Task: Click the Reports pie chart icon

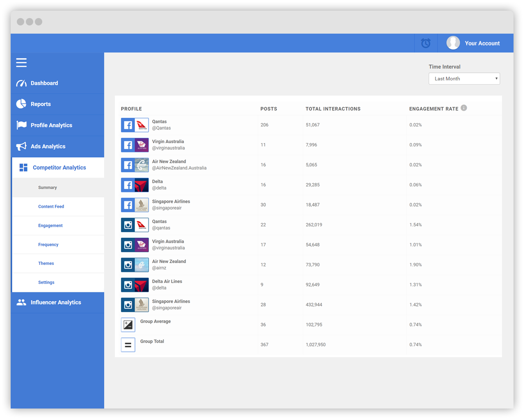Action: point(21,104)
